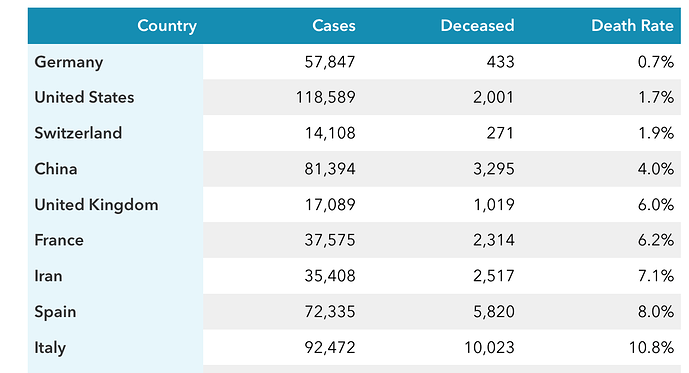Select the France row label
The height and width of the screenshot is (373, 689).
coord(59,240)
